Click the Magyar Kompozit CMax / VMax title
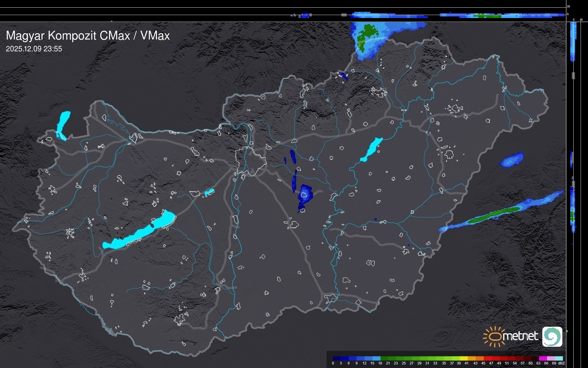The image size is (588, 368). pos(88,36)
